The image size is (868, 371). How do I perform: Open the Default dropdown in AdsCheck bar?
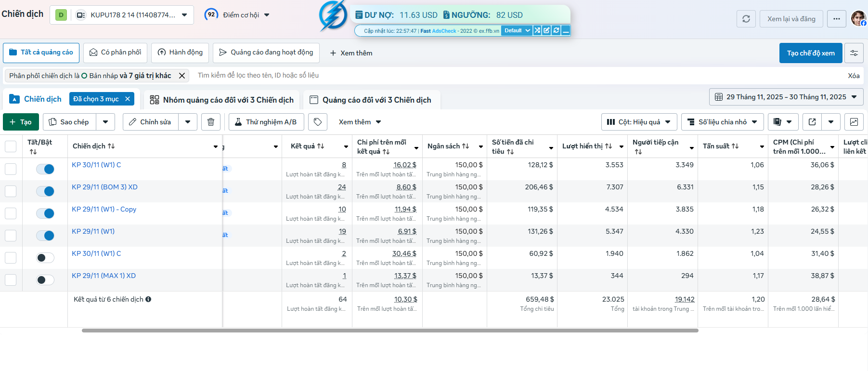[x=517, y=30]
